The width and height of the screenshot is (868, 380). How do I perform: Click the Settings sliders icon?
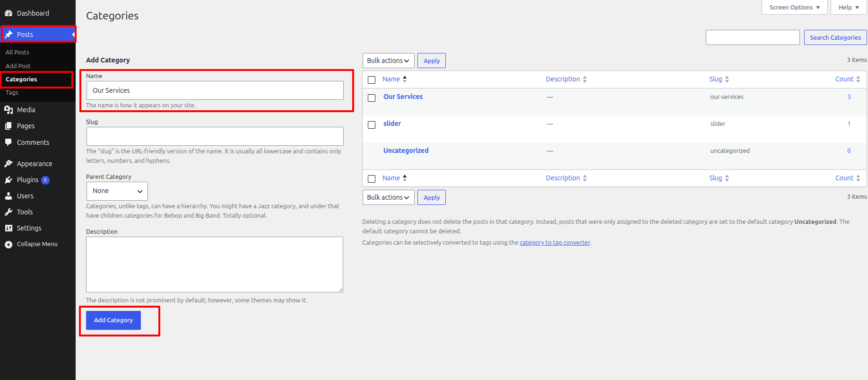9,228
